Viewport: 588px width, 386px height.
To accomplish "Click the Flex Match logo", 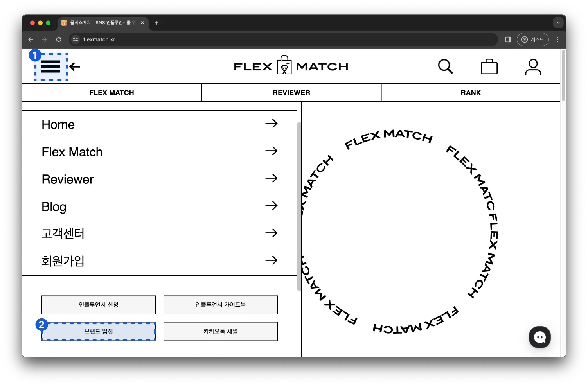I will [x=291, y=65].
